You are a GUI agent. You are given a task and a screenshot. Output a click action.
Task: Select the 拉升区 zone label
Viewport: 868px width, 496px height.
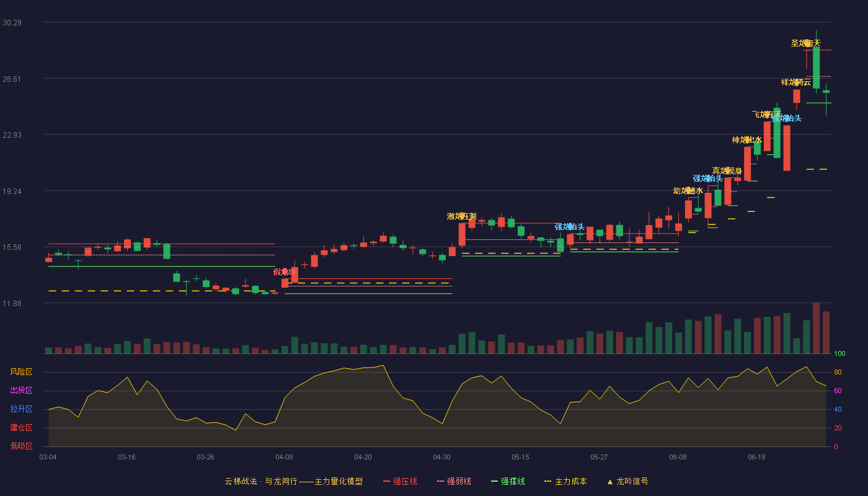(x=21, y=409)
